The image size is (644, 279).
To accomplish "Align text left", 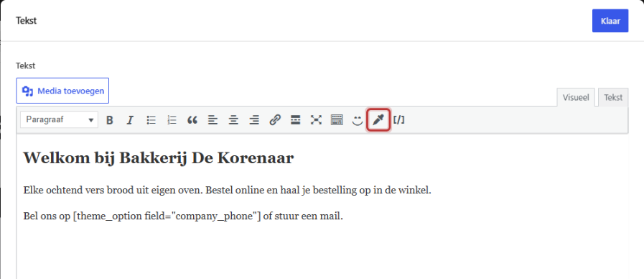I will pos(213,120).
